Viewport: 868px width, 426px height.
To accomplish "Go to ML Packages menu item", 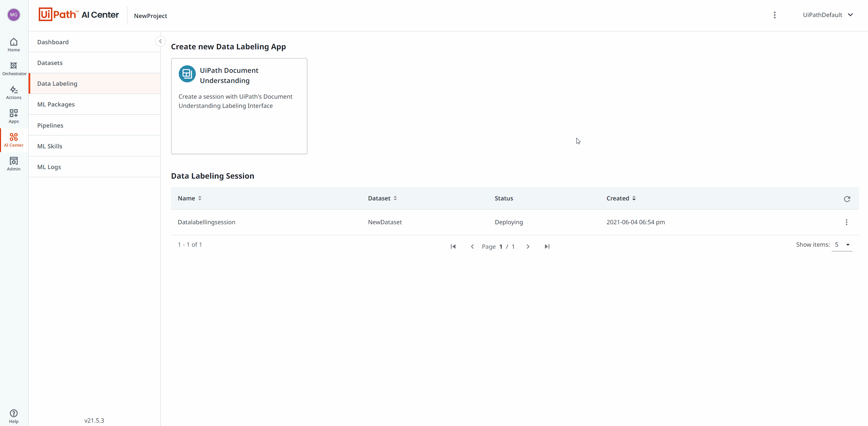I will pos(56,104).
